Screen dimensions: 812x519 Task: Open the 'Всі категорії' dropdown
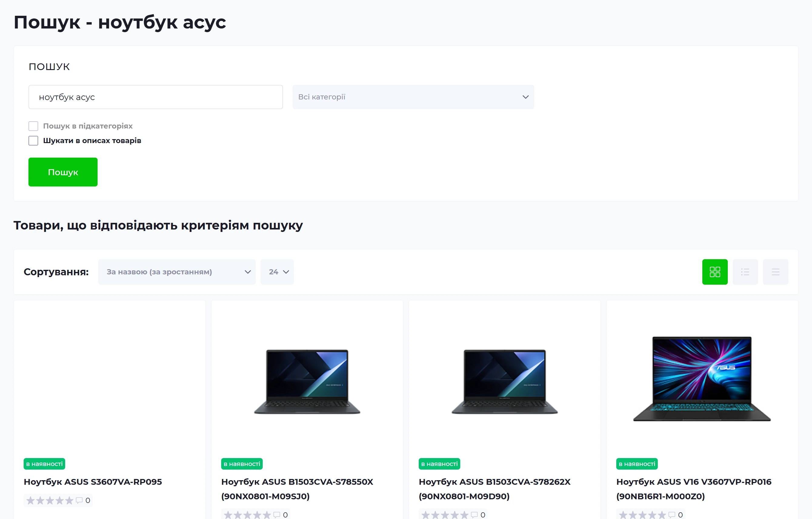click(x=413, y=97)
